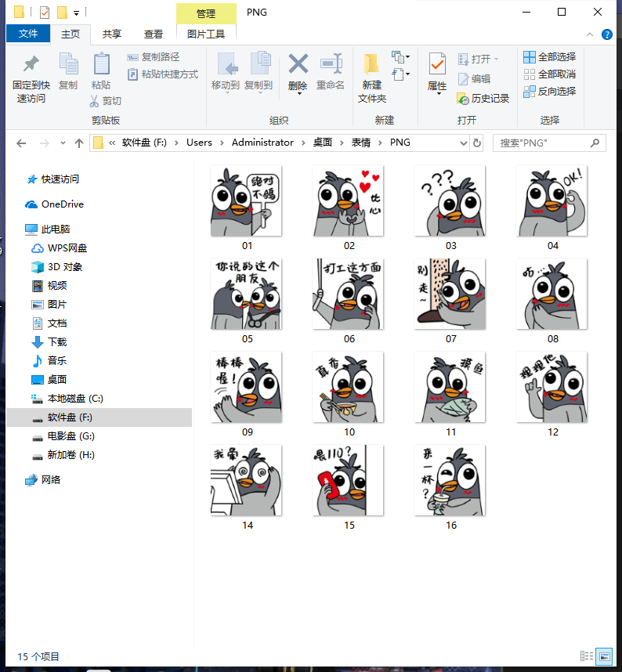The image size is (622, 672).
Task: Click the Properties (属性) icon
Action: tap(437, 65)
